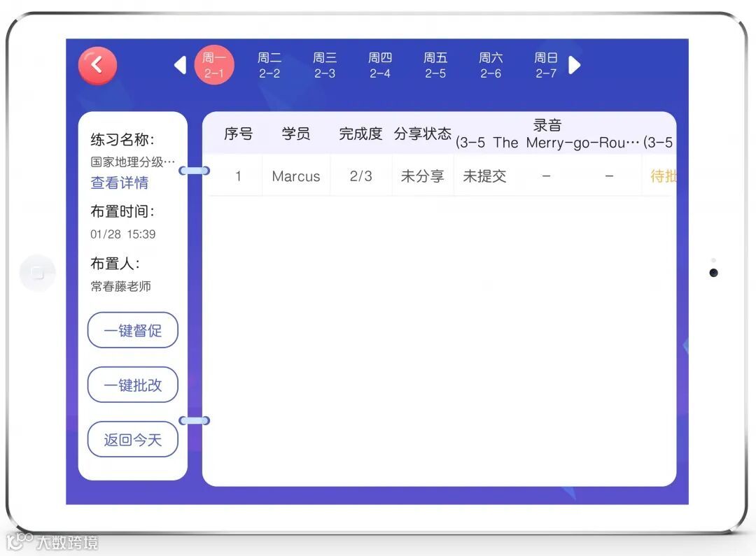Open the 周五 2-5 tab
This screenshot has width=756, height=556.
click(435, 66)
